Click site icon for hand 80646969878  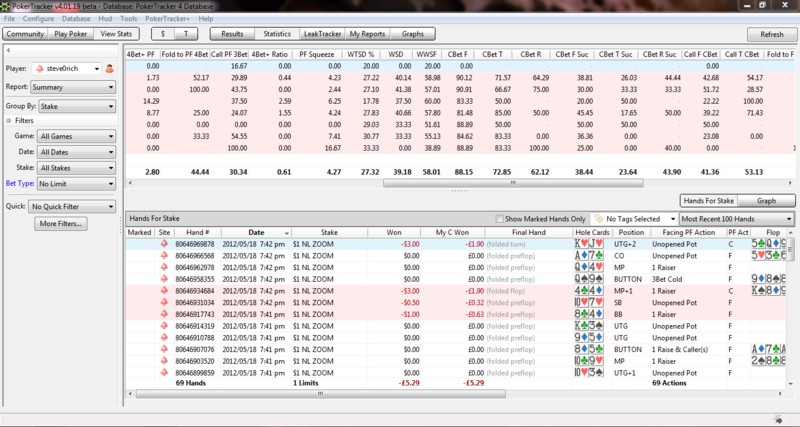coord(164,244)
